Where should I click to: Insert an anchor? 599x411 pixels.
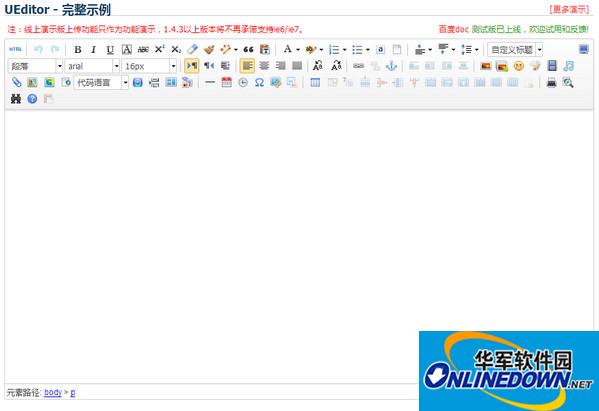point(391,66)
